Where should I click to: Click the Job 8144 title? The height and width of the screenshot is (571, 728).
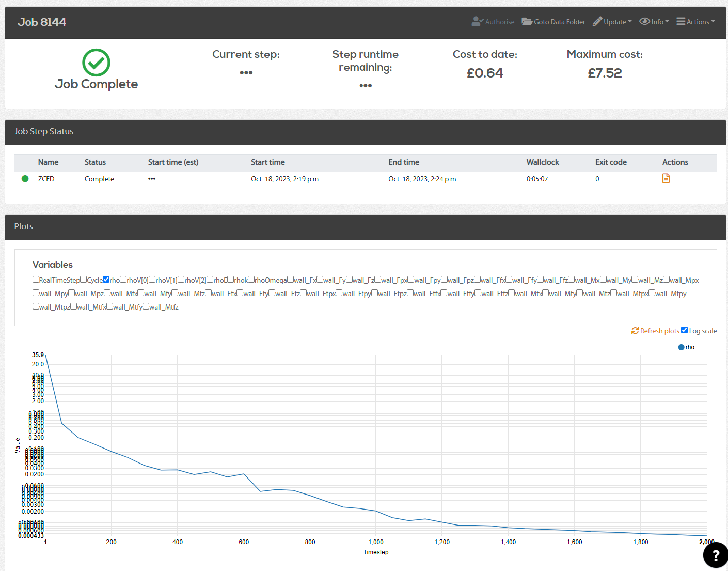pyautogui.click(x=42, y=22)
